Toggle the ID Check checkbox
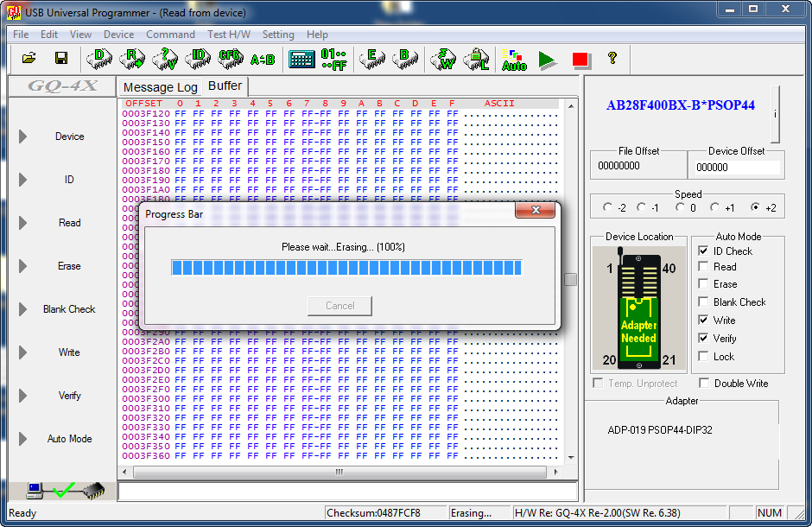The image size is (812, 527). click(704, 251)
